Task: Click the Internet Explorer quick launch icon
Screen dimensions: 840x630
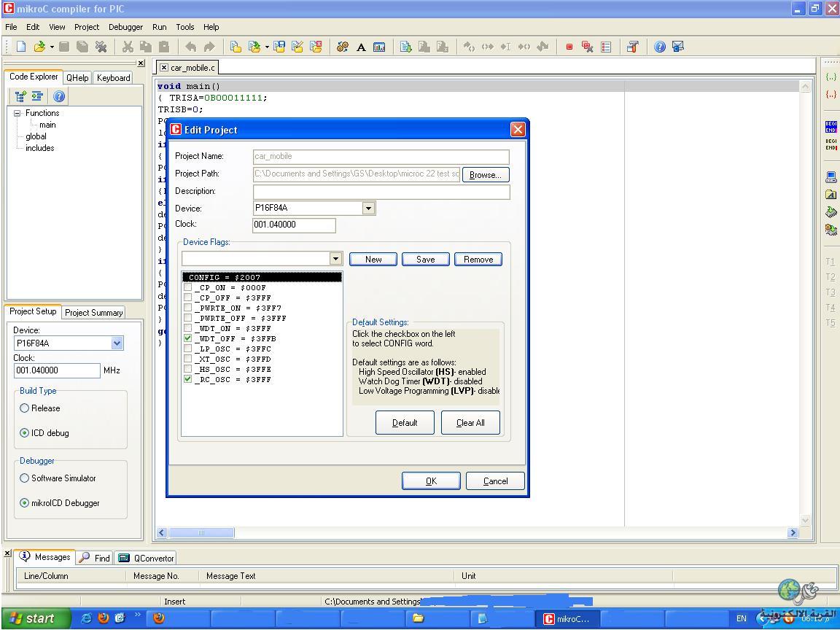Action: tap(86, 618)
